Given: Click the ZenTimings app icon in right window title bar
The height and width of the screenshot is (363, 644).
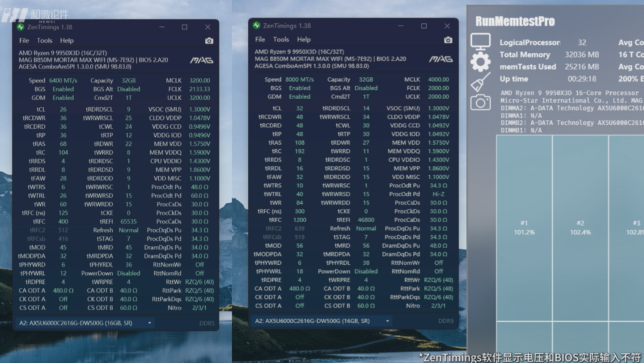Looking at the screenshot, I should coord(256,25).
